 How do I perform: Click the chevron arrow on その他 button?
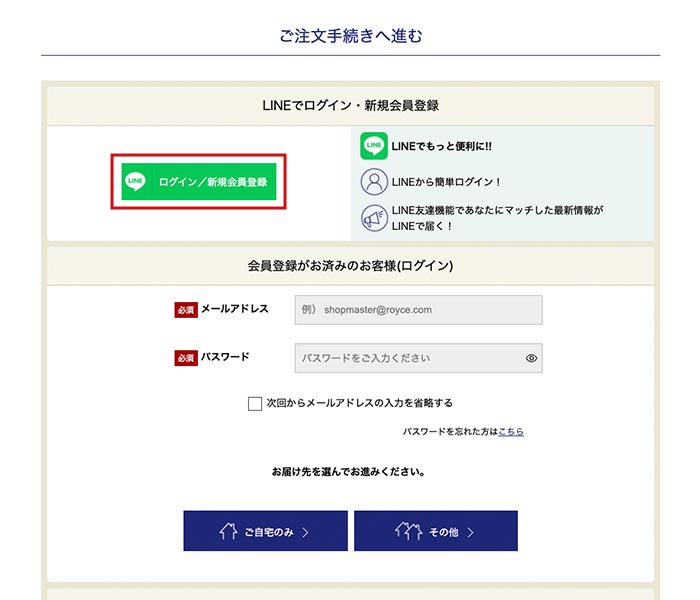click(x=470, y=532)
